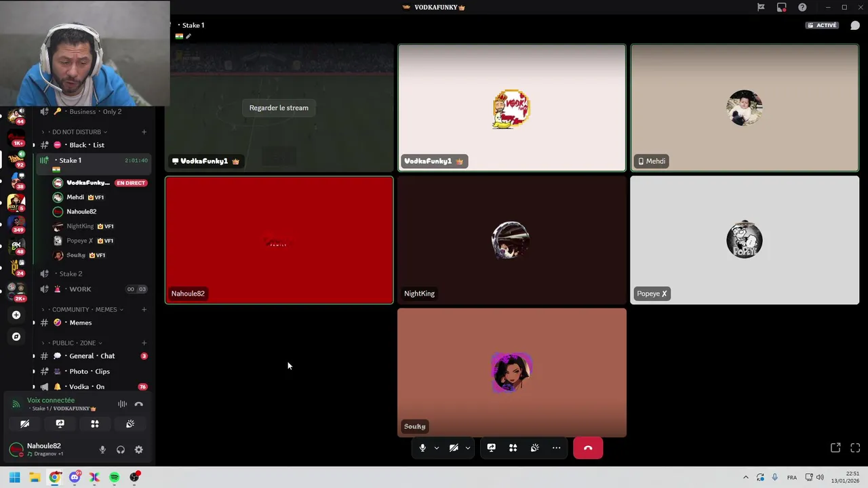Screen dimensions: 868x488
Task: Collapse the DO NOT DISTURB category
Action: click(x=76, y=132)
